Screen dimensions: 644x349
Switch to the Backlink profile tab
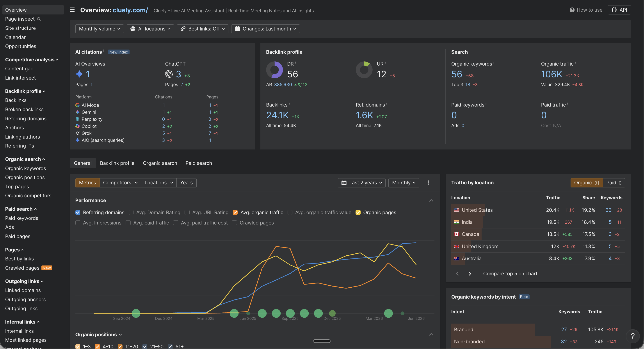pos(117,163)
